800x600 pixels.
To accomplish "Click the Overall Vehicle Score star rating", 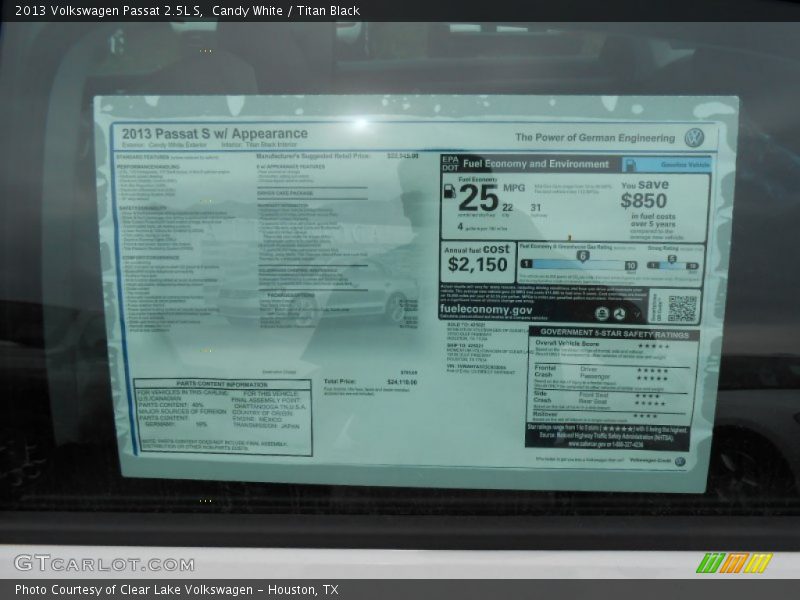I will click(x=653, y=346).
